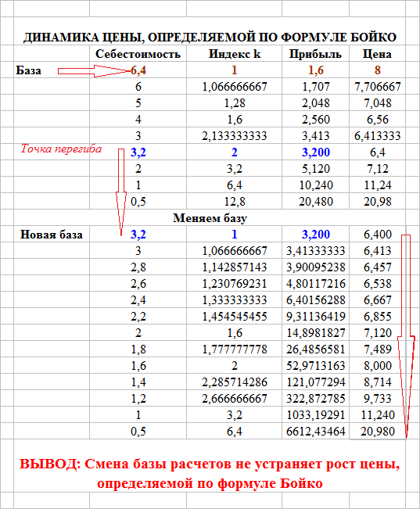The width and height of the screenshot is (420, 509).
Task: Select the profit cell 52,9713163
Action: pos(315,365)
